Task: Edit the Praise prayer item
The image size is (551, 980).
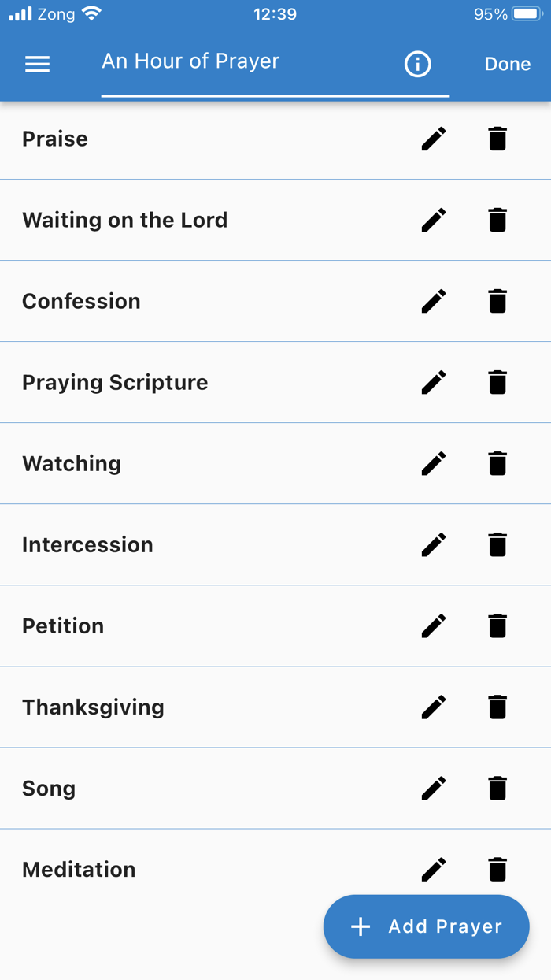Action: (433, 139)
